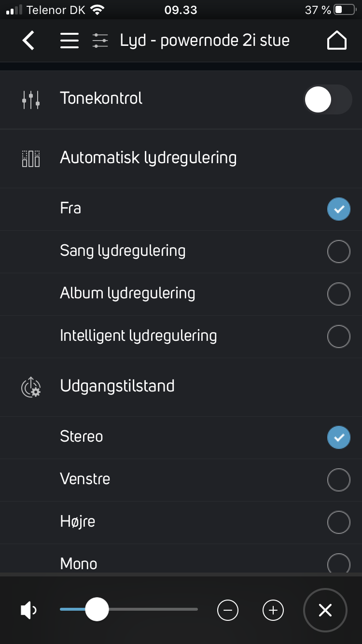The image size is (362, 644).
Task: Open the hamburger navigation menu
Action: [69, 41]
